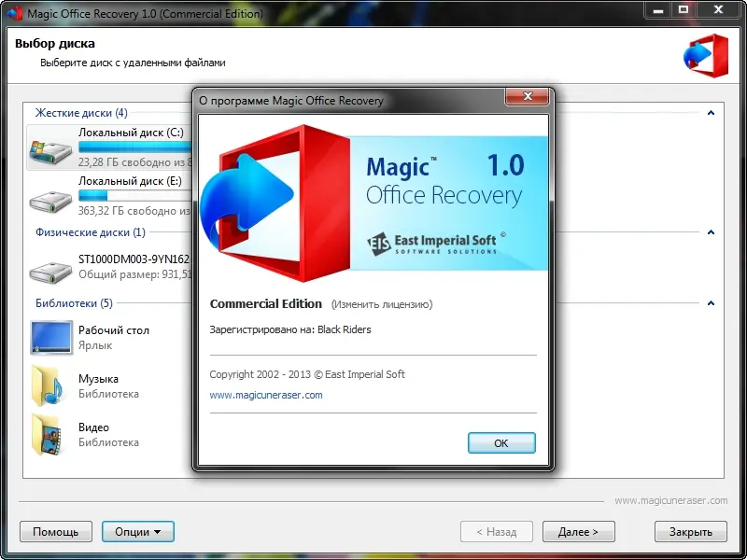This screenshot has height=560, width=747.
Task: Collapse the Жесткие диски section
Action: [711, 113]
